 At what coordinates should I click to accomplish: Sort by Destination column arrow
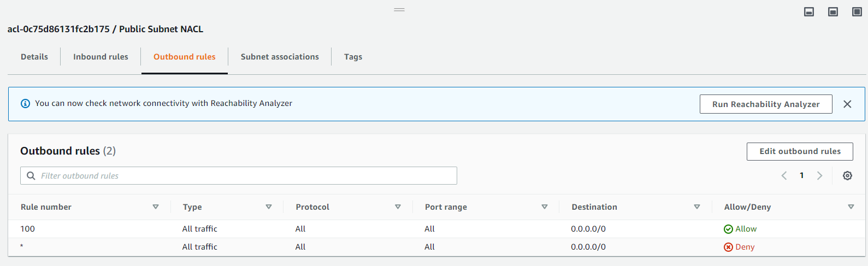pyautogui.click(x=696, y=207)
